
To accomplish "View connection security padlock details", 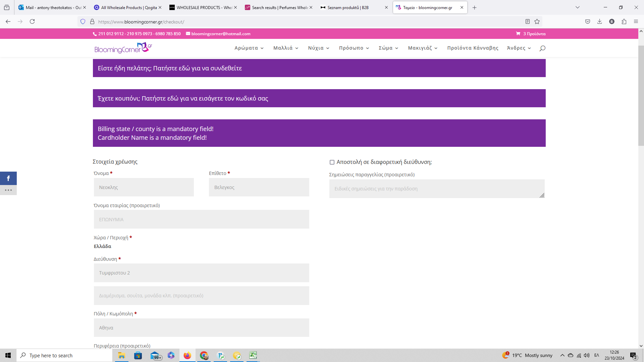I will click(x=92, y=21).
